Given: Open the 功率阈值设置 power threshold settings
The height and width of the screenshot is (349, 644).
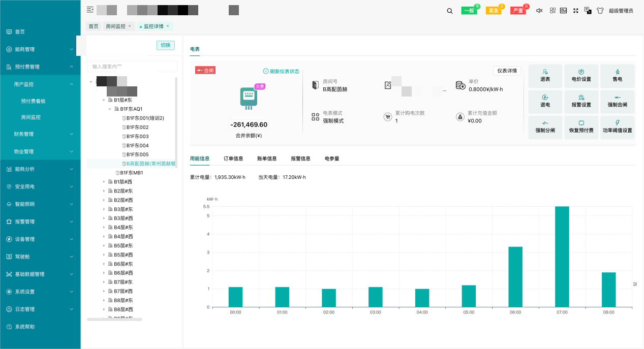Looking at the screenshot, I should [x=617, y=127].
